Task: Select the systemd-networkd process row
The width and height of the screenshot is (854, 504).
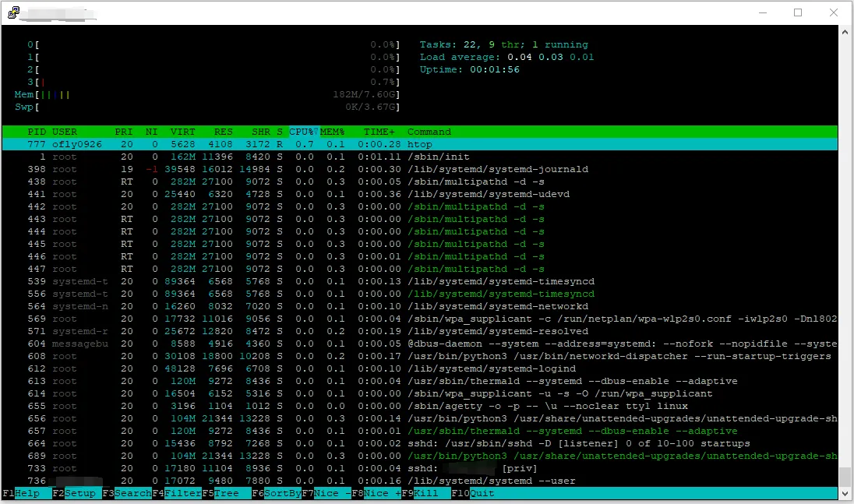Action: (420, 306)
